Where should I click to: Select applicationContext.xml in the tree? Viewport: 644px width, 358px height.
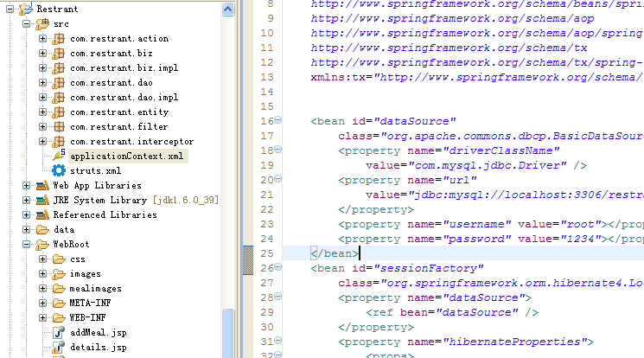(x=126, y=157)
